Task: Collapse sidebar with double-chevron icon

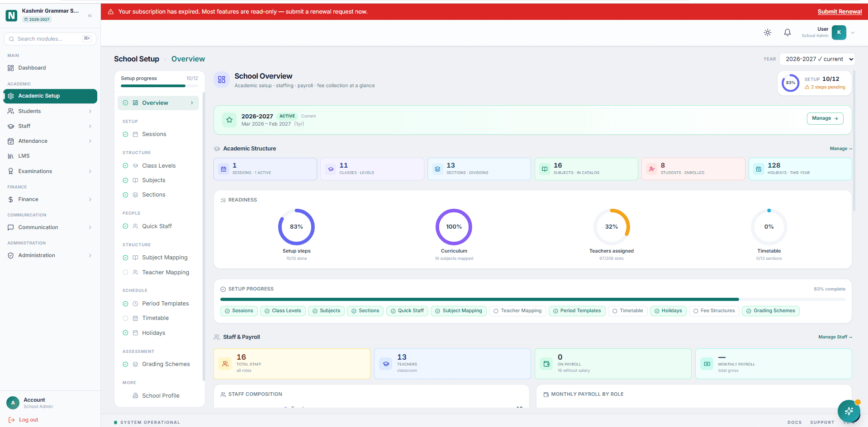Action: tap(90, 16)
